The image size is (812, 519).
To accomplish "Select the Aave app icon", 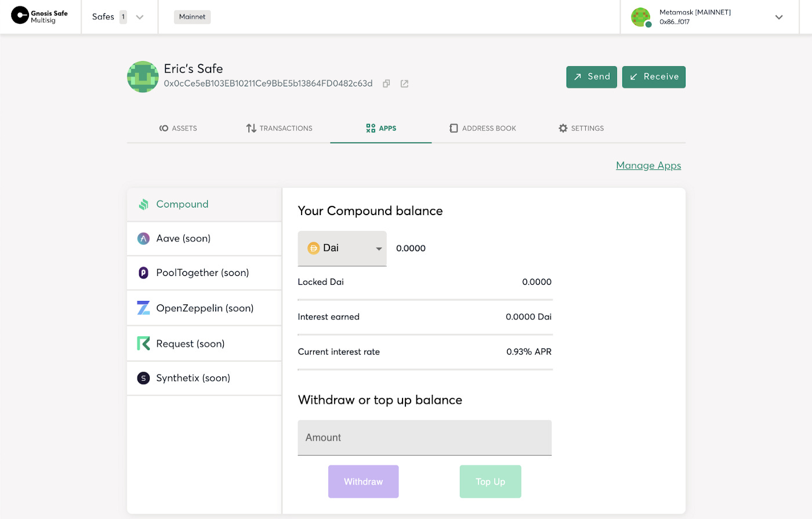I will (x=143, y=238).
